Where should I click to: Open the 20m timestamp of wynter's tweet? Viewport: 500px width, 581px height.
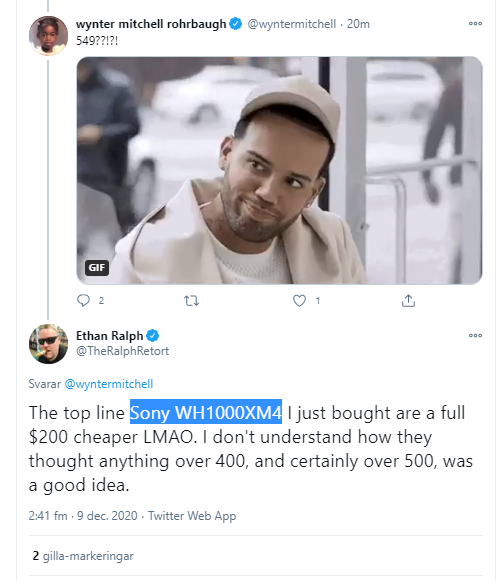358,24
